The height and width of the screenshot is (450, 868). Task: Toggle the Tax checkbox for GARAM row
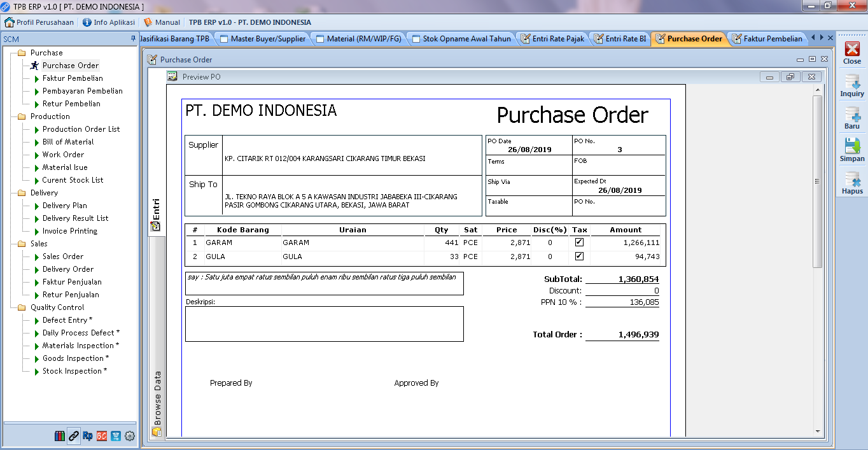point(579,243)
